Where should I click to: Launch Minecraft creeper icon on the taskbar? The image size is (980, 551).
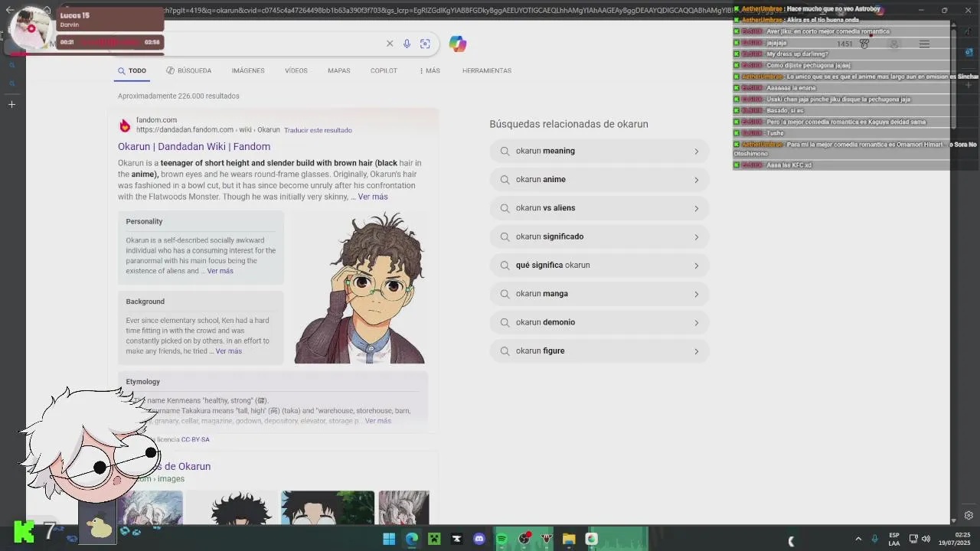(434, 539)
